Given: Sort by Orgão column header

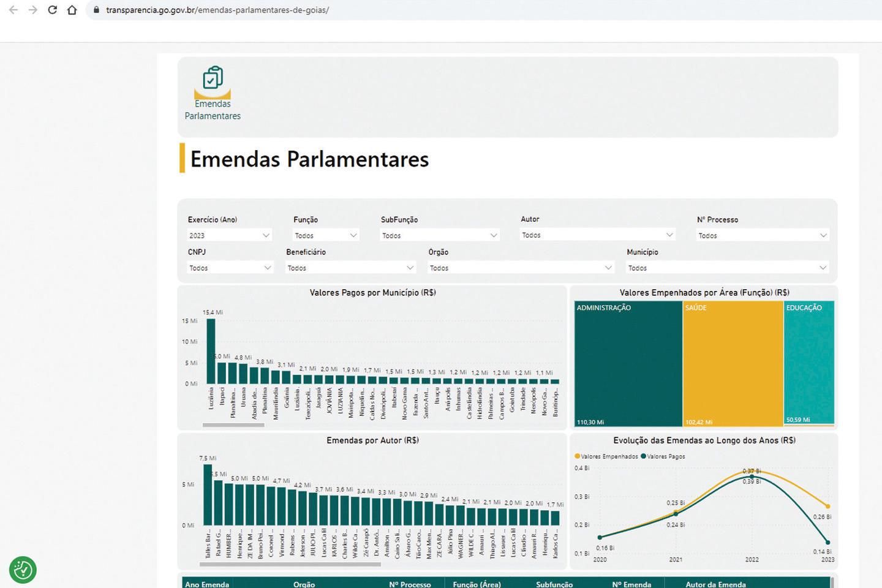Looking at the screenshot, I should coord(304,584).
